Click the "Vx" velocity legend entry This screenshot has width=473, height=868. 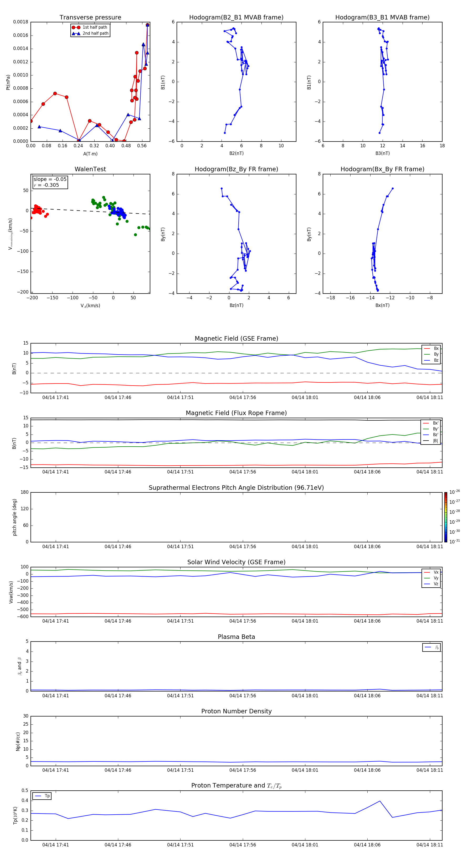(x=431, y=572)
